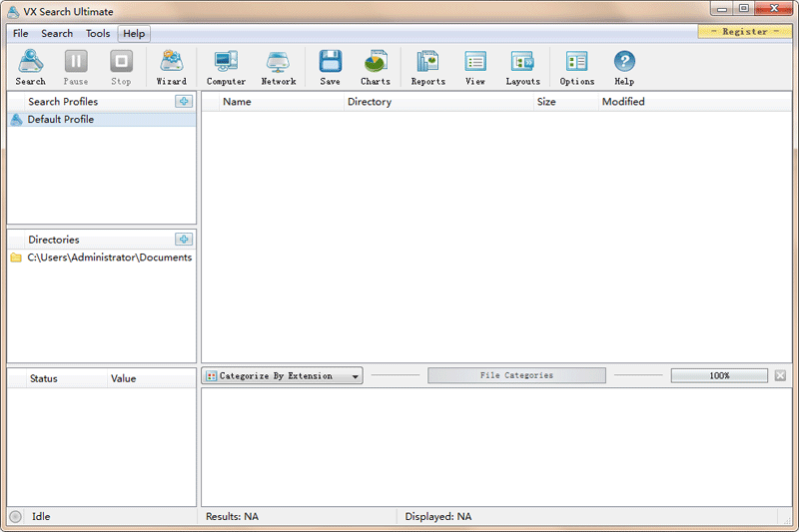Expand the Categorize By Extension dropdown
This screenshot has height=532, width=799.
283,376
